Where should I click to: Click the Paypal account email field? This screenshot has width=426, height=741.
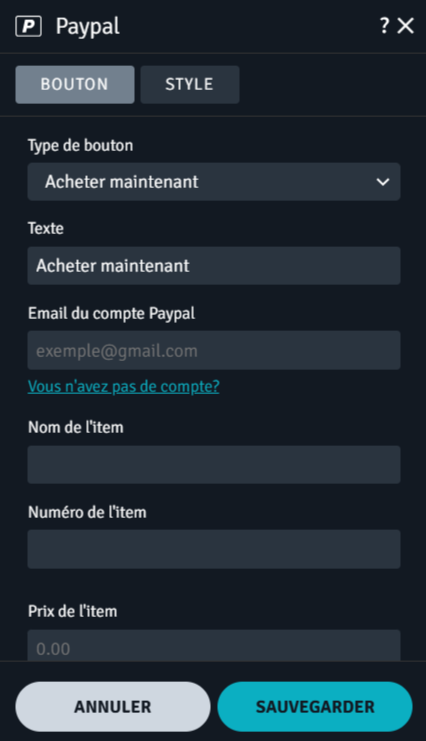click(214, 350)
